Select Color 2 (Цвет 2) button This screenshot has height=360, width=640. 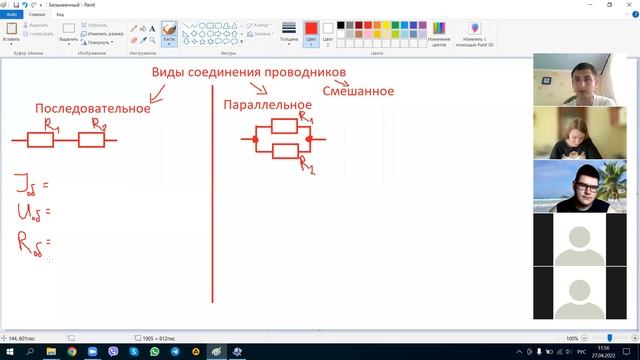[x=328, y=33]
